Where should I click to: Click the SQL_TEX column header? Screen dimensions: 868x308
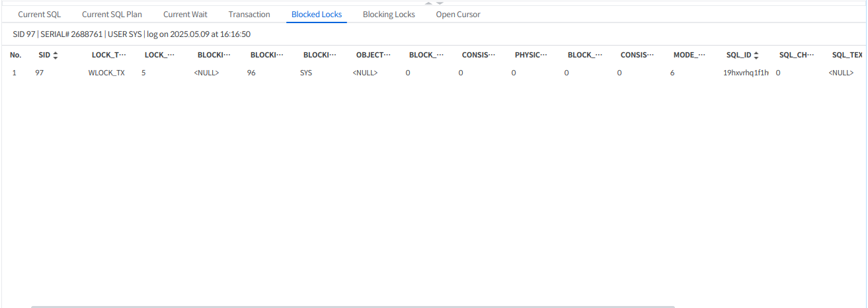(x=847, y=56)
